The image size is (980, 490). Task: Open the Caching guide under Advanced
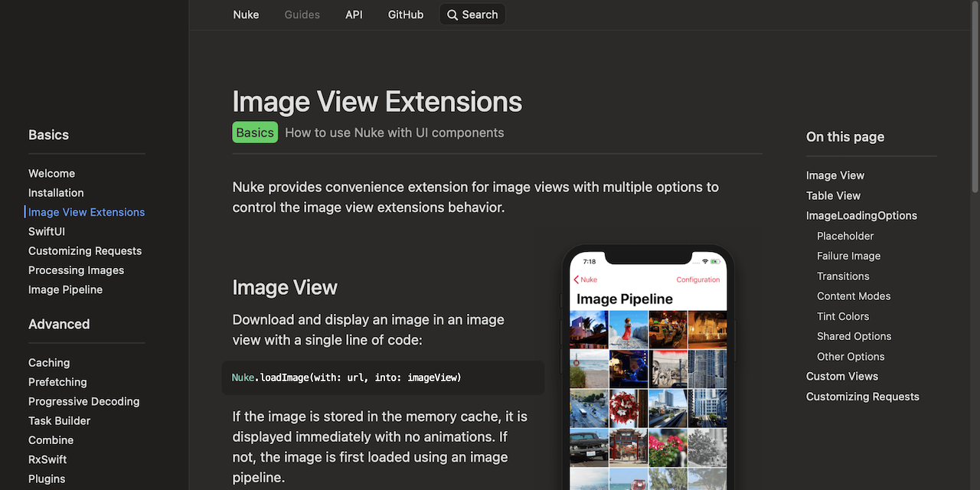click(49, 363)
